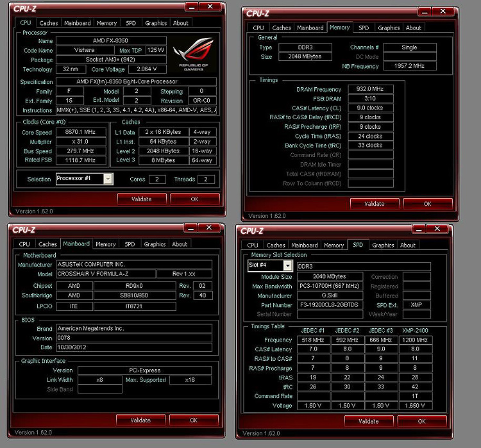
Task: Open Graphics tab in the Memory window
Action: pos(389,28)
